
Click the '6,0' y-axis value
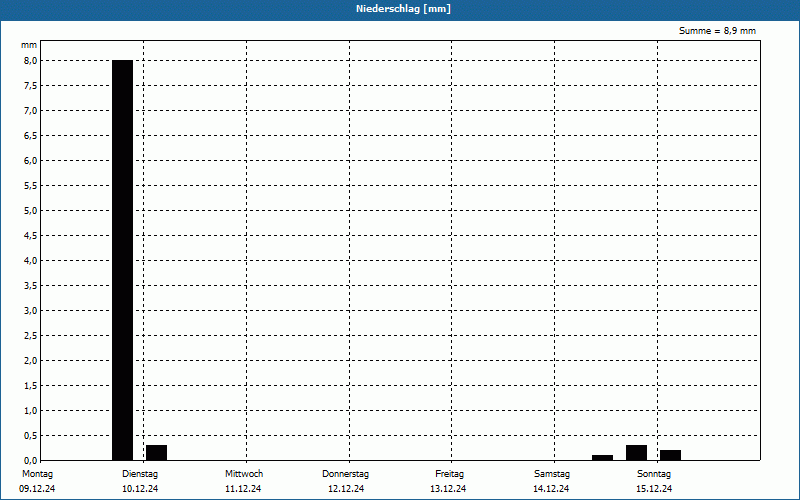[31, 161]
